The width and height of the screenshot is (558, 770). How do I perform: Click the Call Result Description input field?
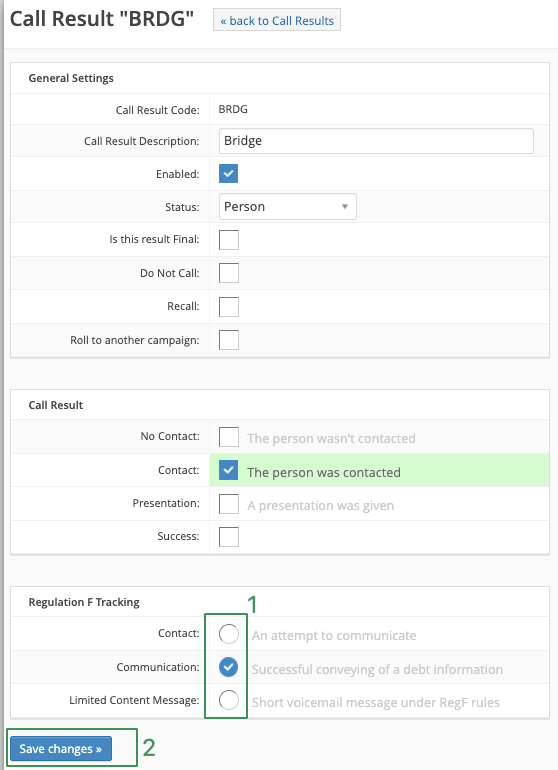point(376,141)
